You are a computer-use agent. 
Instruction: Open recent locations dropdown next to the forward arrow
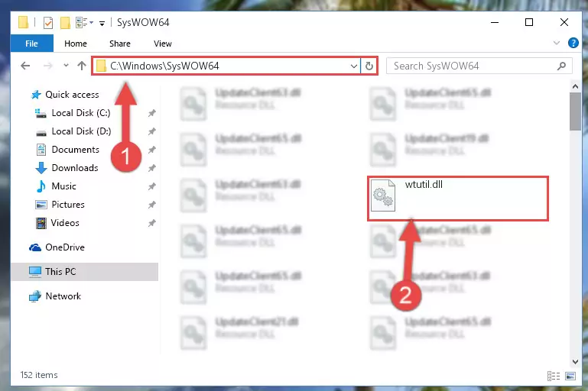pyautogui.click(x=66, y=66)
